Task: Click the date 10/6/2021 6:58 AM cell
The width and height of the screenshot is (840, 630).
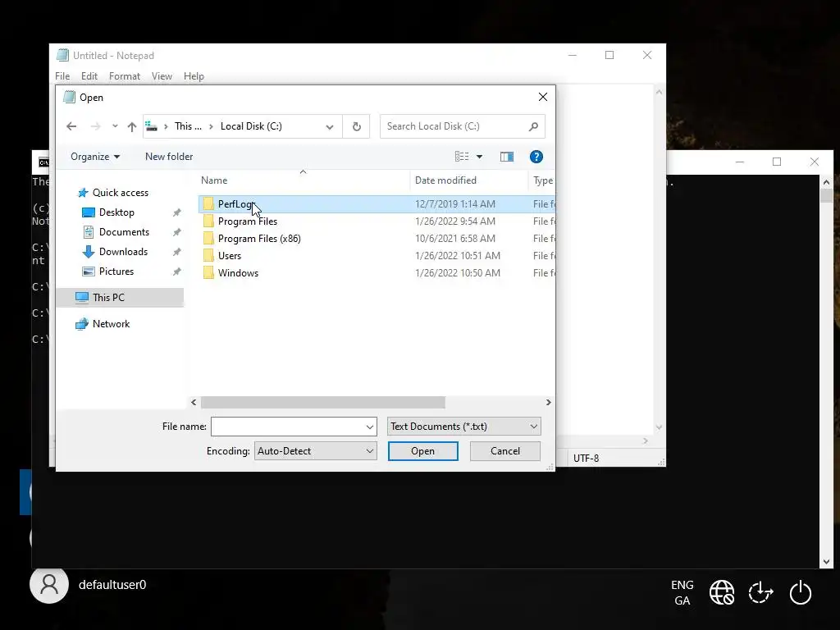Action: click(x=454, y=239)
